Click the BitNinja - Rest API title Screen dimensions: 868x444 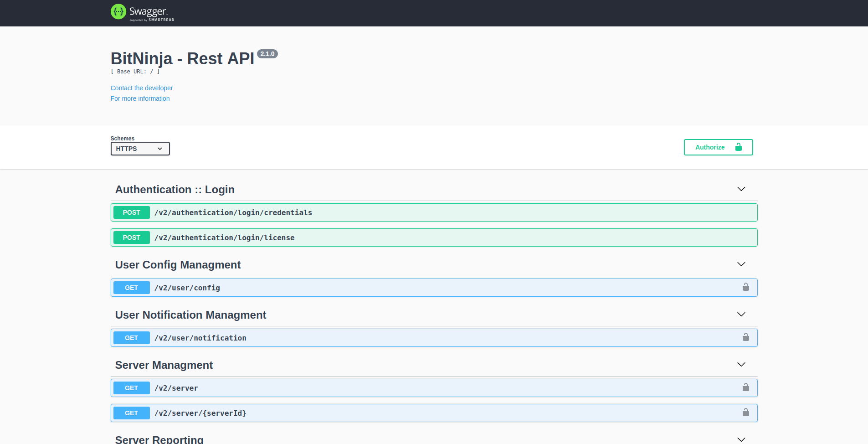(183, 59)
